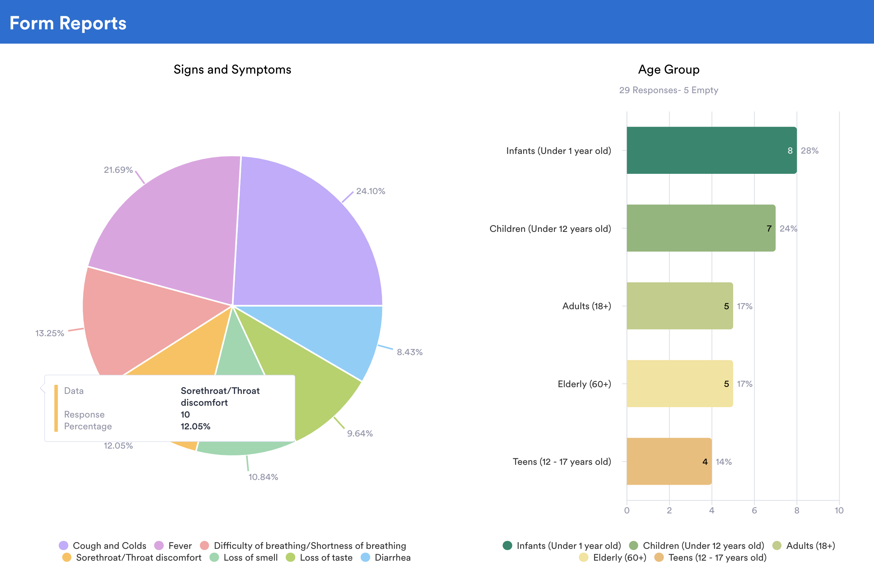
Task: Toggle Diarrhea legend entry
Action: click(392, 558)
